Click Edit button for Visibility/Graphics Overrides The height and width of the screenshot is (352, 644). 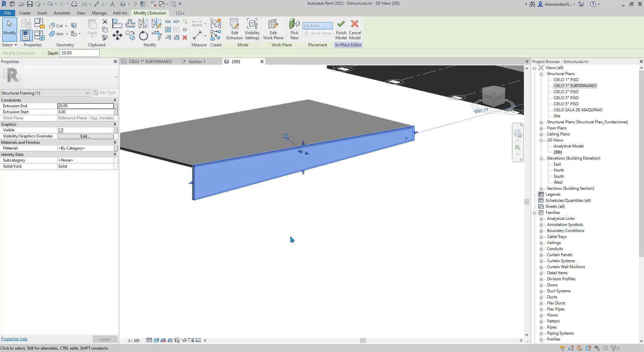[86, 136]
